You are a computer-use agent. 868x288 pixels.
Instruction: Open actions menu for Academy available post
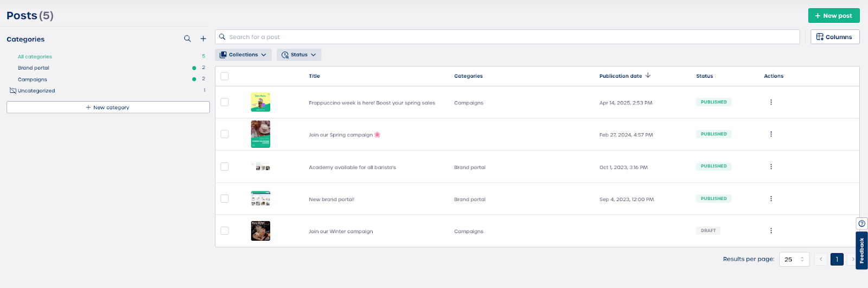(x=771, y=167)
